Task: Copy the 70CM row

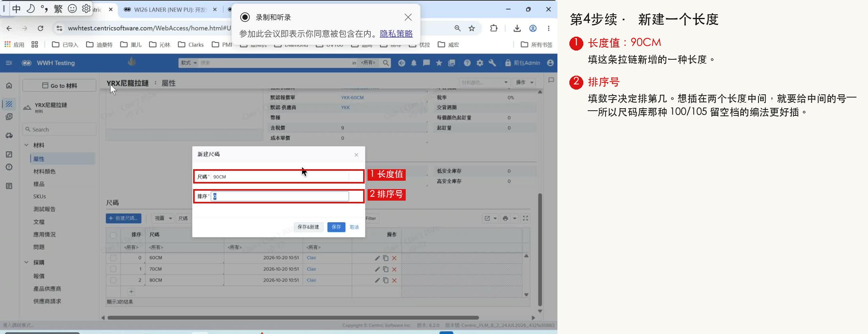Action: click(x=385, y=269)
